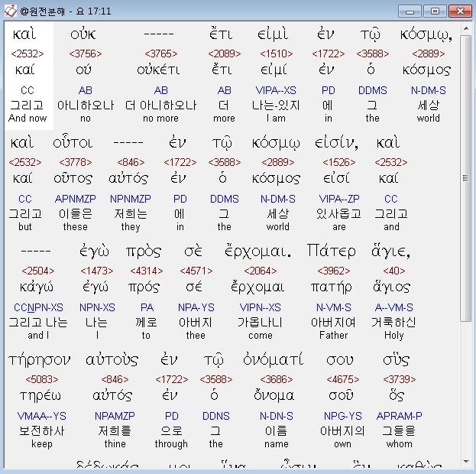476x474 pixels.
Task: Select the morphology code N-VM-S
Action: point(334,307)
